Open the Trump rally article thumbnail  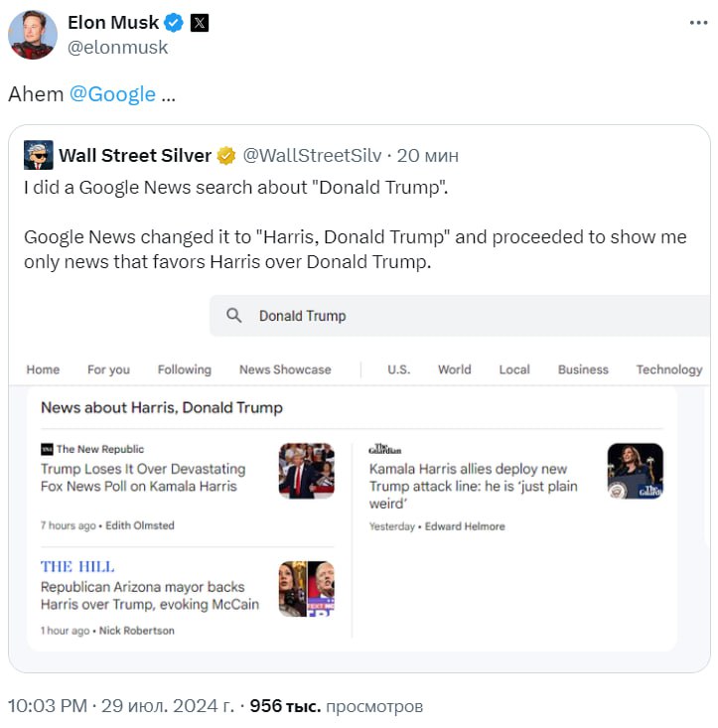point(306,470)
